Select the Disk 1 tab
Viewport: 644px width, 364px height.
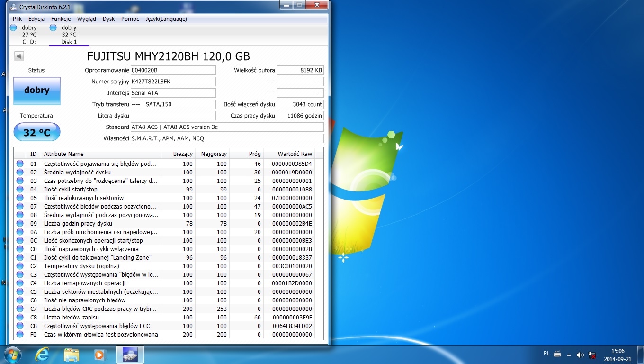pos(69,35)
